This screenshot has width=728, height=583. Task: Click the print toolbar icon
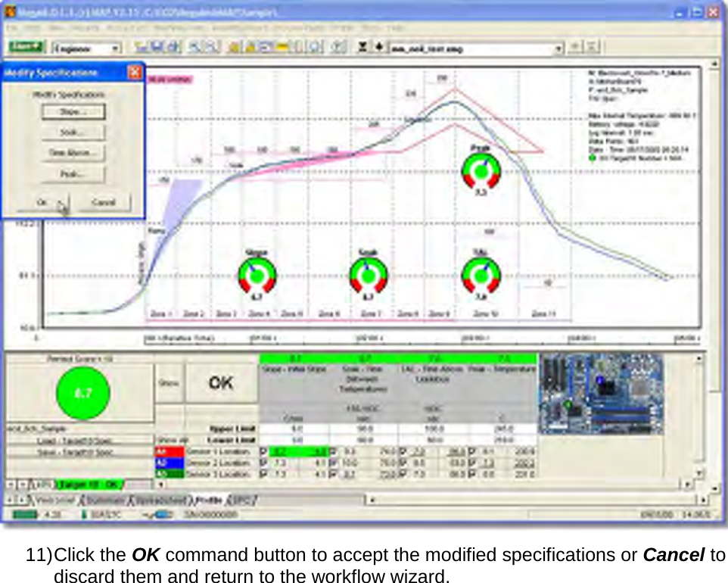(x=173, y=47)
